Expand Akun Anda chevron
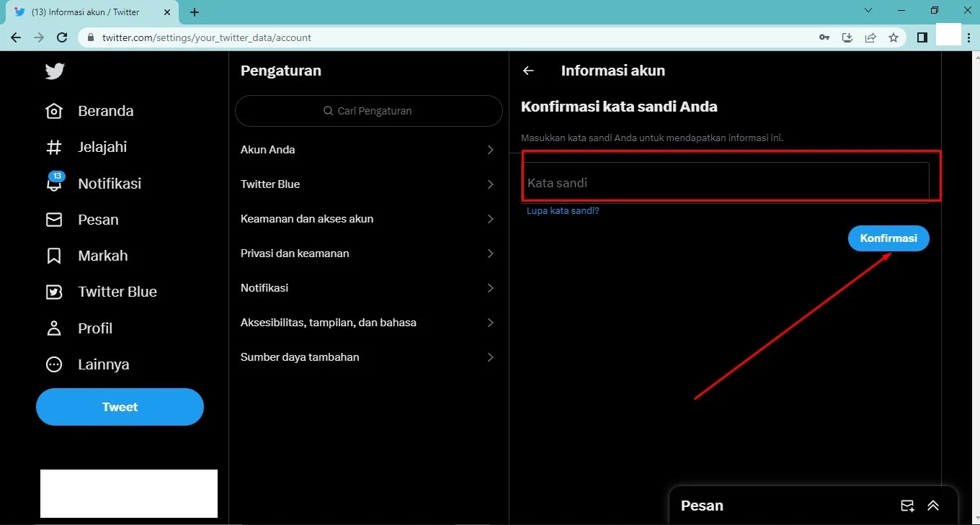Image resolution: width=980 pixels, height=525 pixels. [491, 150]
